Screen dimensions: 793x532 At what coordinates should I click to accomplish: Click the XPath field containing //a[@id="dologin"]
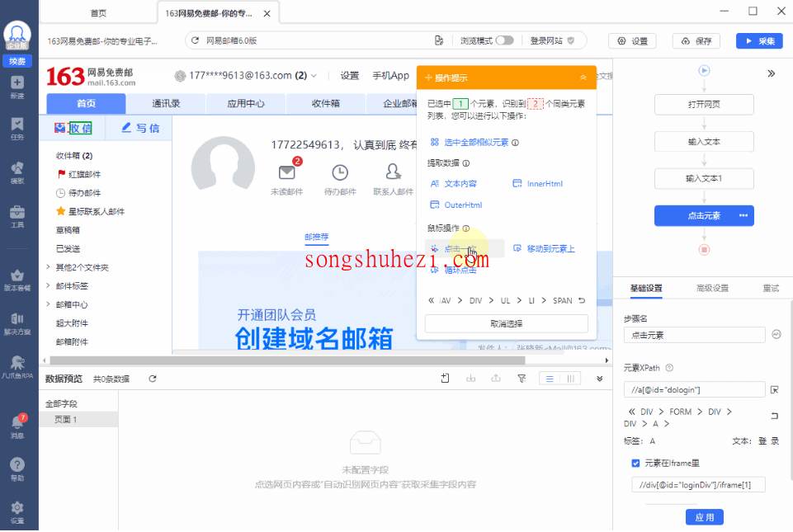[694, 390]
